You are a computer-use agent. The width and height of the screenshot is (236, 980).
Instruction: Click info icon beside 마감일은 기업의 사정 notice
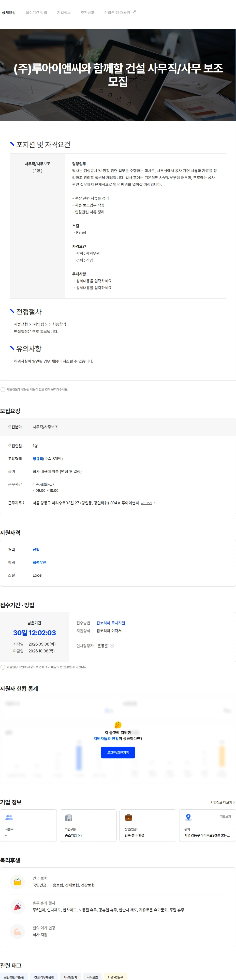pos(3,667)
